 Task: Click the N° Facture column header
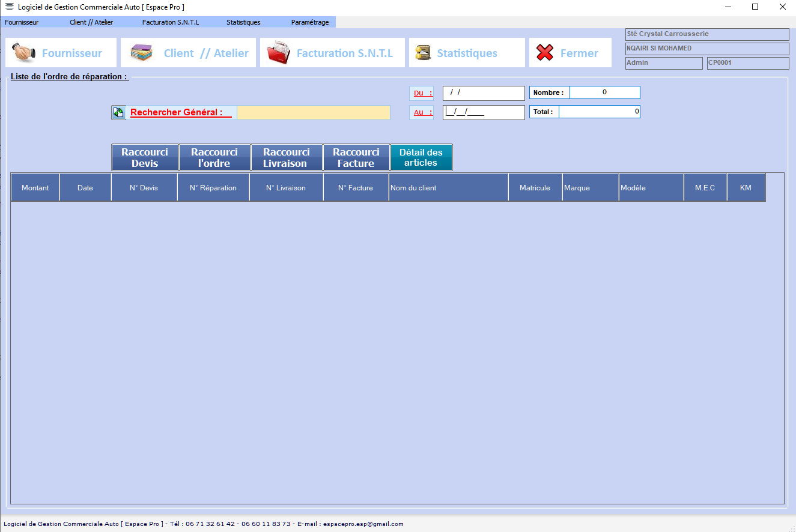point(356,187)
